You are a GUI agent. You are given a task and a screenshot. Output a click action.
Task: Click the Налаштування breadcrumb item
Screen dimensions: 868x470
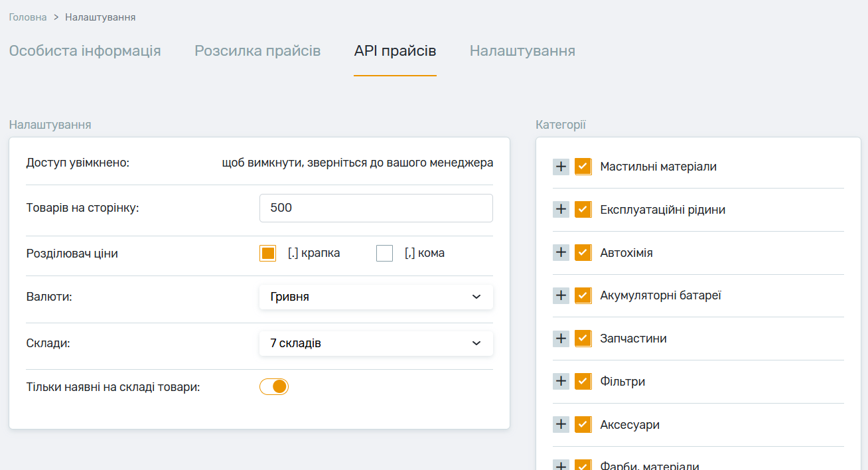[100, 17]
